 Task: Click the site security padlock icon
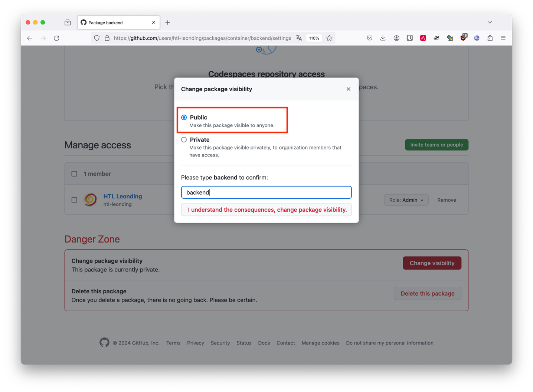[x=107, y=38]
